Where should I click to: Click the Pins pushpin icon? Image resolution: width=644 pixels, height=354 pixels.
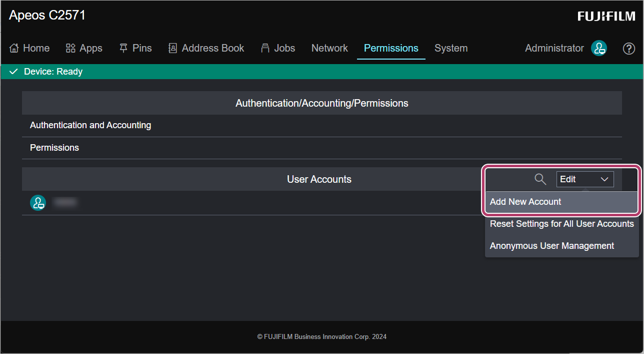123,48
